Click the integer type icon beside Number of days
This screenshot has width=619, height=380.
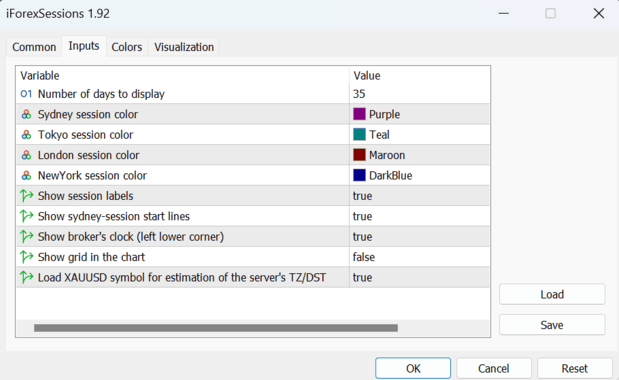pyautogui.click(x=26, y=94)
